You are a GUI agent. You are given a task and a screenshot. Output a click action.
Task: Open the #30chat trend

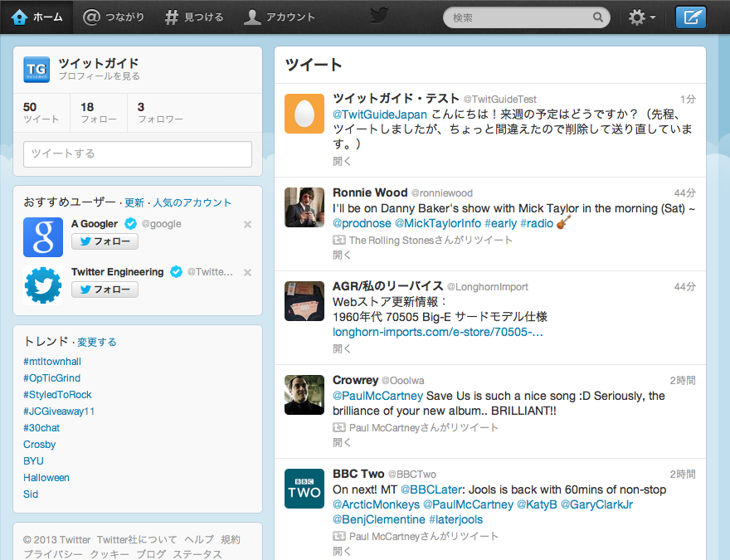[x=41, y=428]
